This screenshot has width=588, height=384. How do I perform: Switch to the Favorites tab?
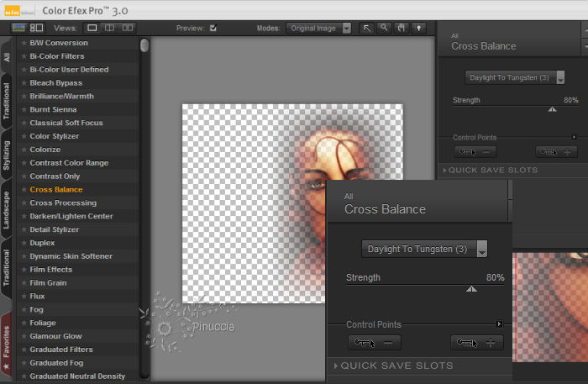(7, 345)
